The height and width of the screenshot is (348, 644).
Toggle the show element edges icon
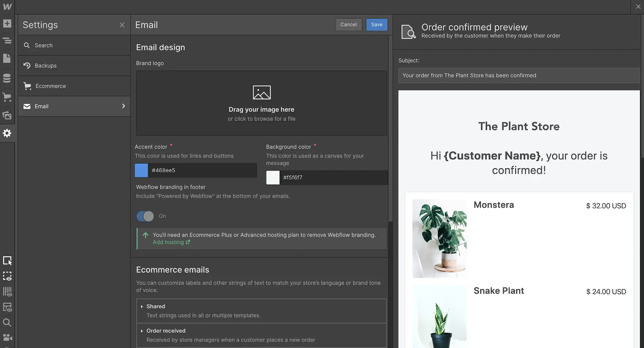tap(7, 276)
